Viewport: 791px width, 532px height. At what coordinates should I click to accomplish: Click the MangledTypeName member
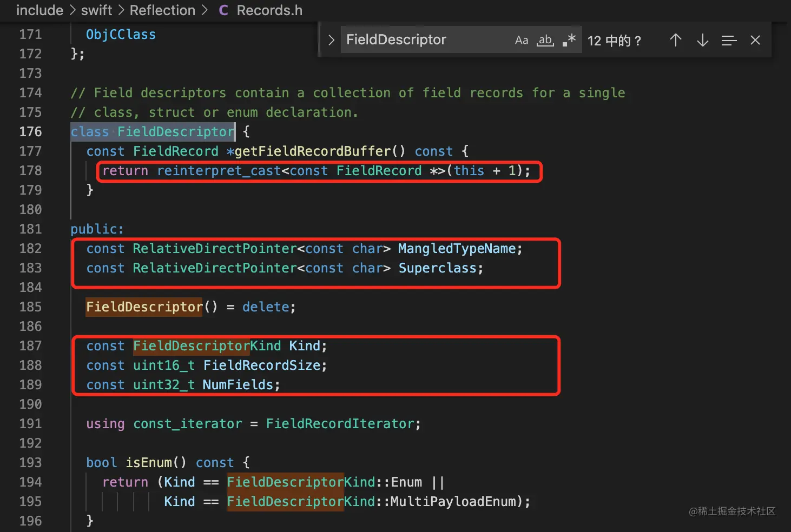tap(457, 249)
